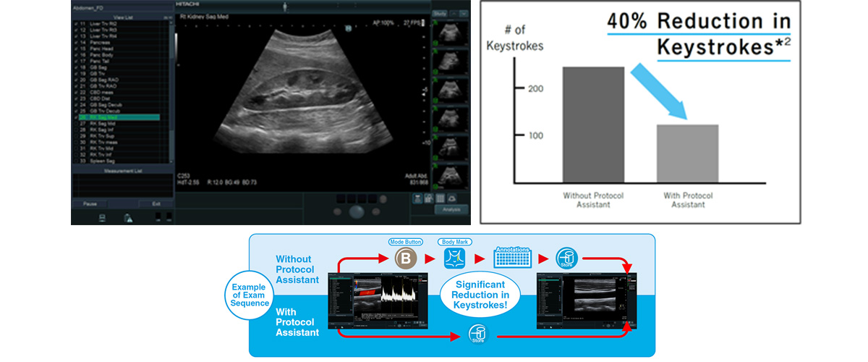Toggle the checkbox for 30 RK Trv meas
This screenshot has height=362, width=868.
[x=75, y=143]
